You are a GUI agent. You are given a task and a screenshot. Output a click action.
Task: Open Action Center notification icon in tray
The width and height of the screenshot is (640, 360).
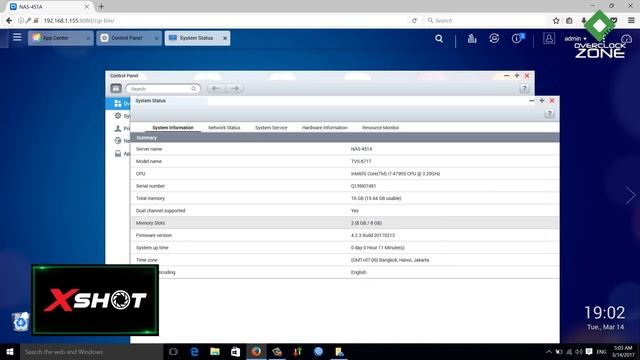(589, 351)
